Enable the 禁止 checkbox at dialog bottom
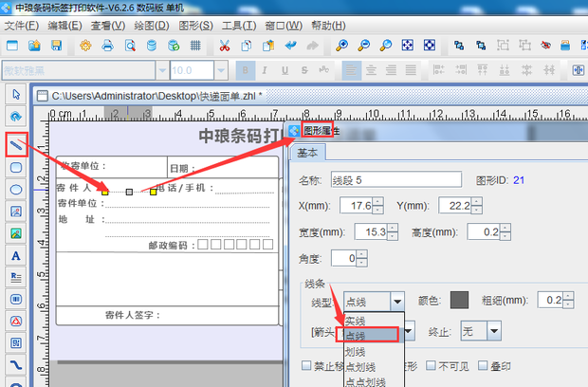588x387 pixels. [305, 365]
